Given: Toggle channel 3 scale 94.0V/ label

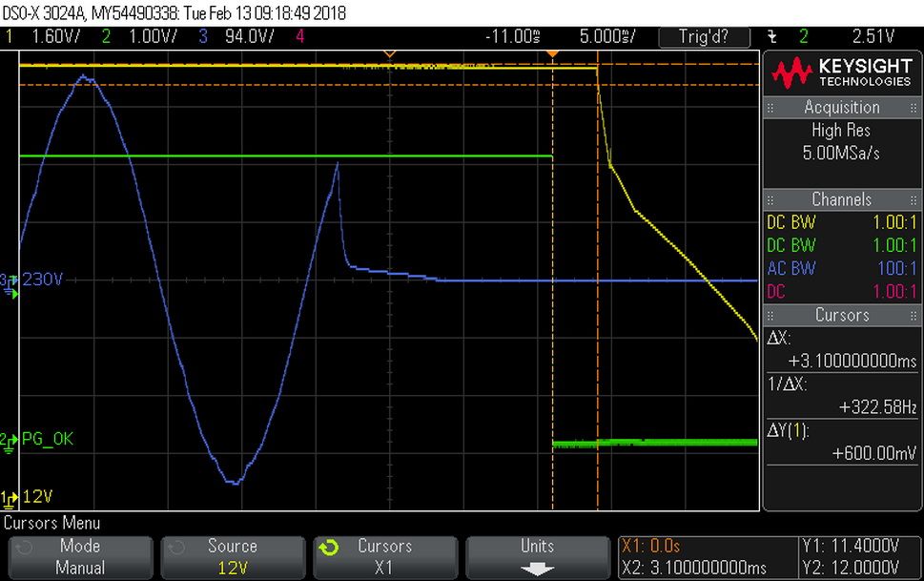Looking at the screenshot, I should tap(249, 36).
